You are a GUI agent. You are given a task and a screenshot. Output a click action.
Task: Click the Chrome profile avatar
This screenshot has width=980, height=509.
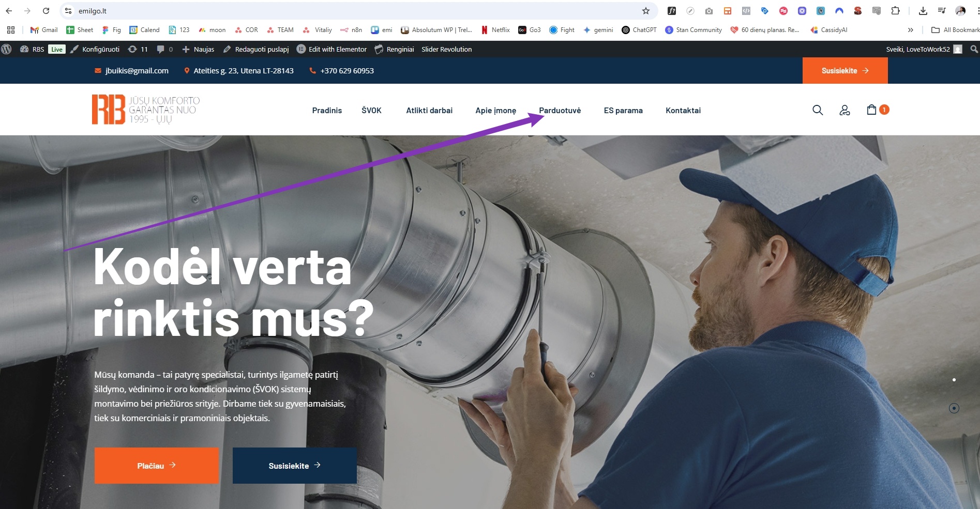pyautogui.click(x=960, y=11)
